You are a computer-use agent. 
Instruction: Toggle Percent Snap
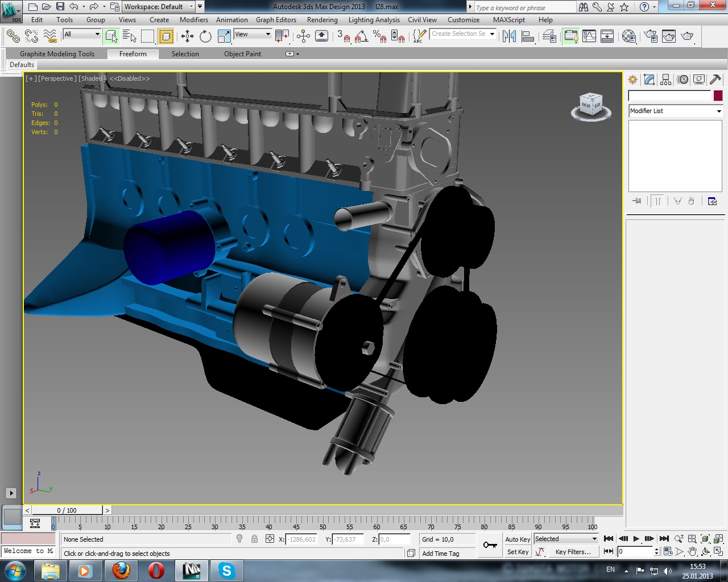(x=379, y=36)
